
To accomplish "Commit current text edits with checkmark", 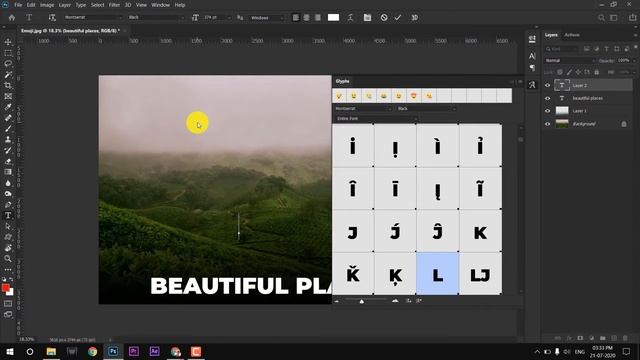I will (x=398, y=18).
